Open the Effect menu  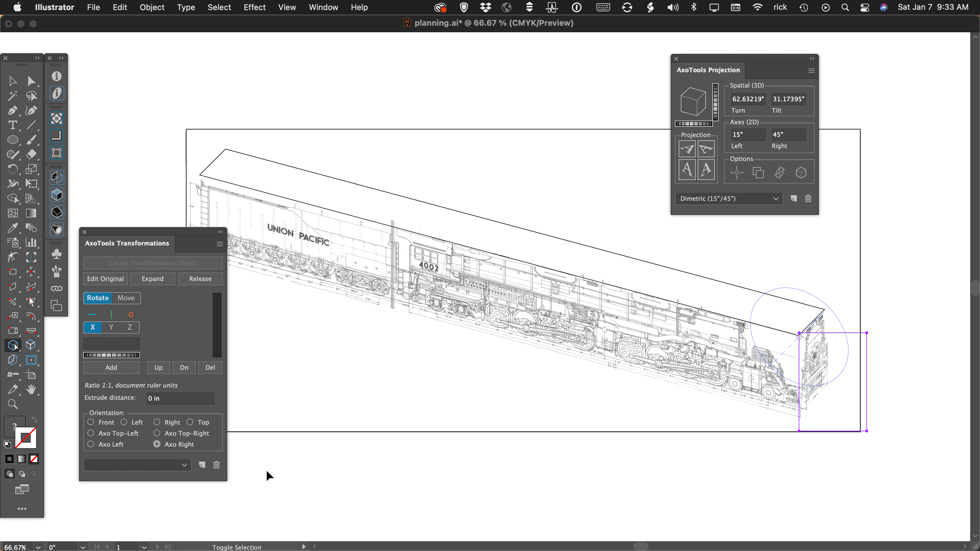pos(254,7)
